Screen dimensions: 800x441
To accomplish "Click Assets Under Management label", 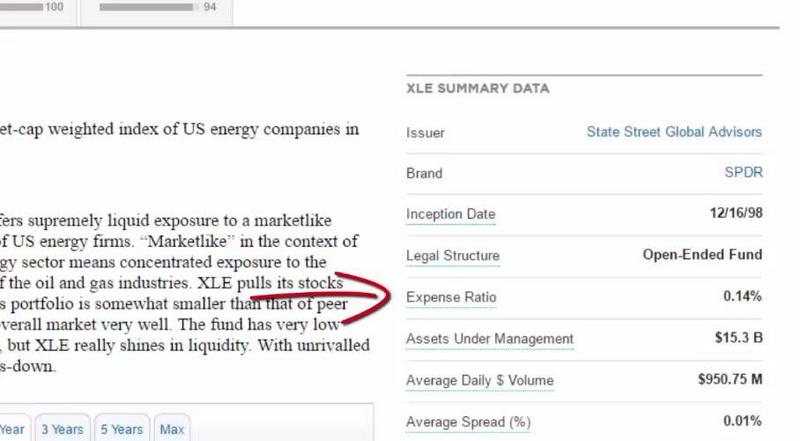I will [x=490, y=338].
